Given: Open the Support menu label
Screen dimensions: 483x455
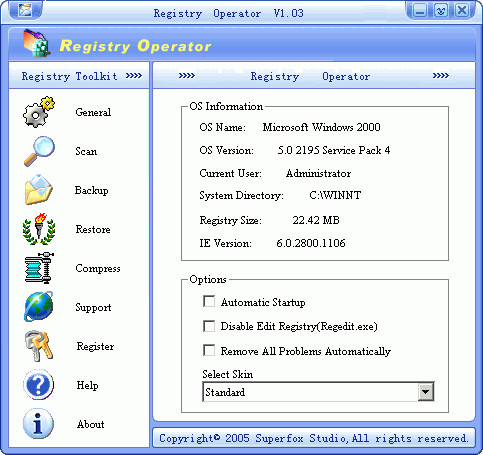Looking at the screenshot, I should (93, 308).
